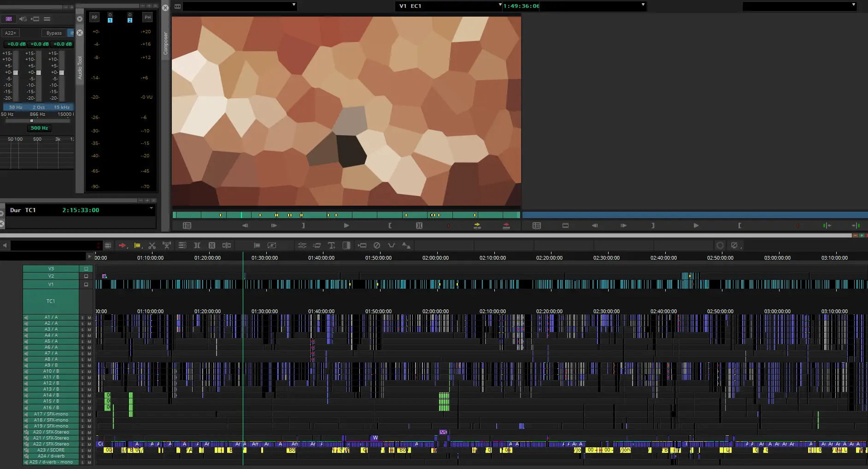Viewport: 868px width, 469px height.
Task: Close the Audio Tool side tab
Action: (x=80, y=33)
